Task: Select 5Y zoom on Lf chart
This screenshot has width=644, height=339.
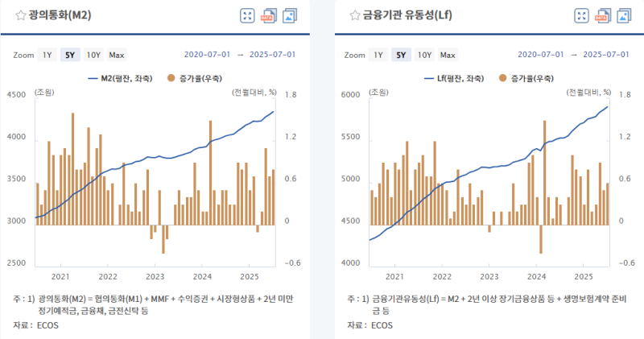Action: point(401,55)
